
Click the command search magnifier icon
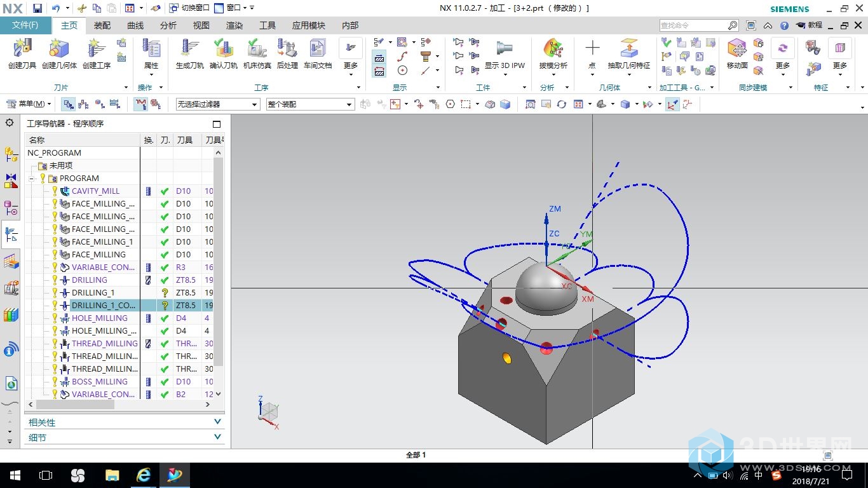pyautogui.click(x=733, y=25)
